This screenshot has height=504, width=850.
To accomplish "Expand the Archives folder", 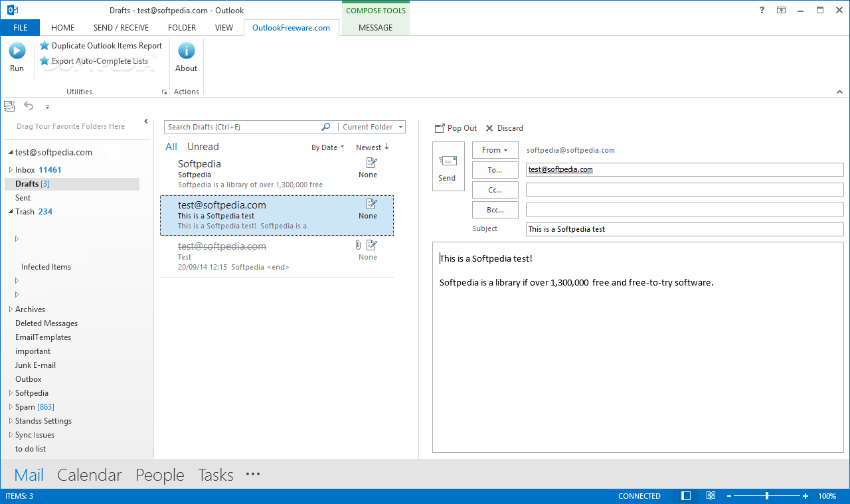I will [x=11, y=309].
